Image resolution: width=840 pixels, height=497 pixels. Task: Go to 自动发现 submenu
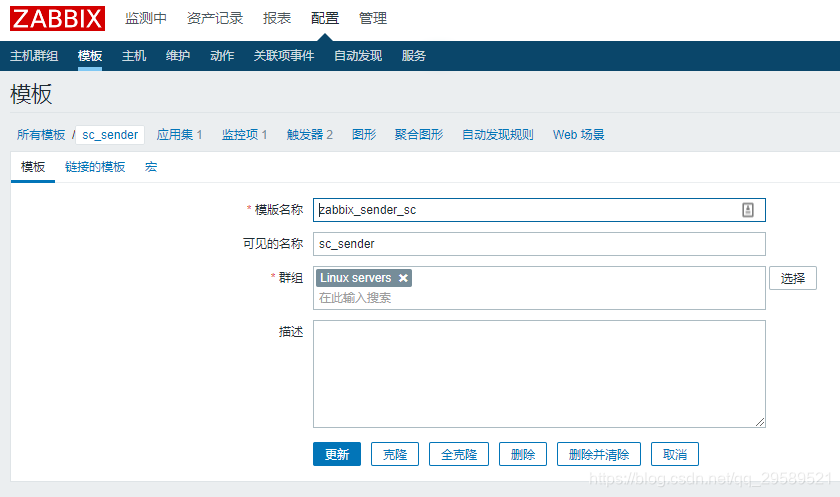point(358,56)
